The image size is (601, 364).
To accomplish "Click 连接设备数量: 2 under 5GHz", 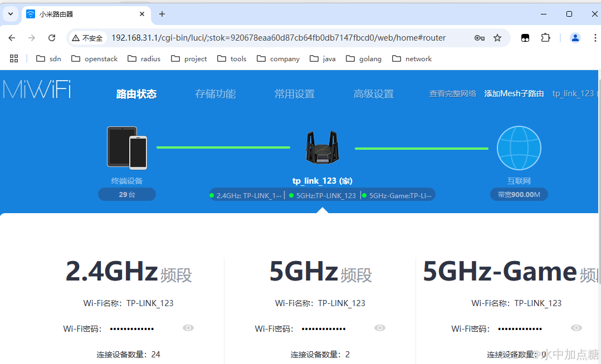I will click(320, 355).
